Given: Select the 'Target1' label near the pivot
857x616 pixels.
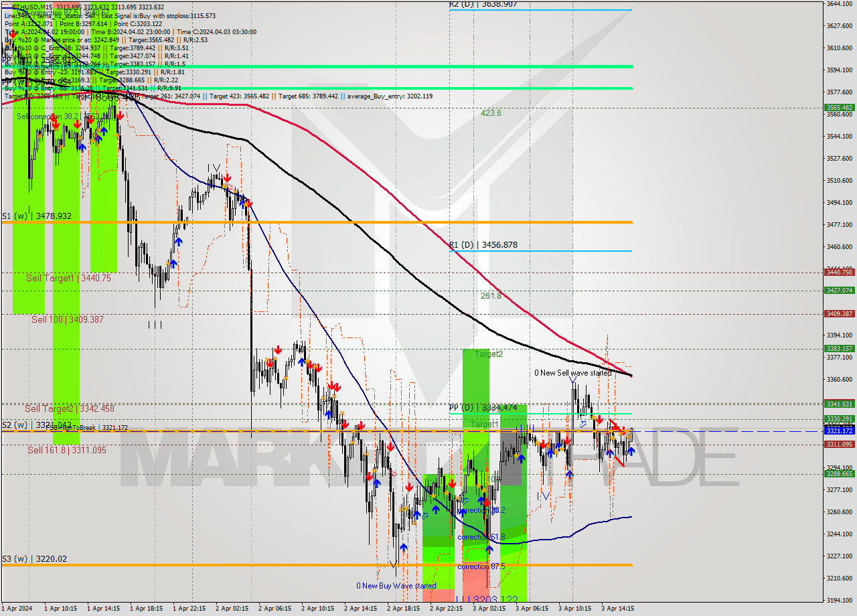Looking at the screenshot, I should 484,424.
